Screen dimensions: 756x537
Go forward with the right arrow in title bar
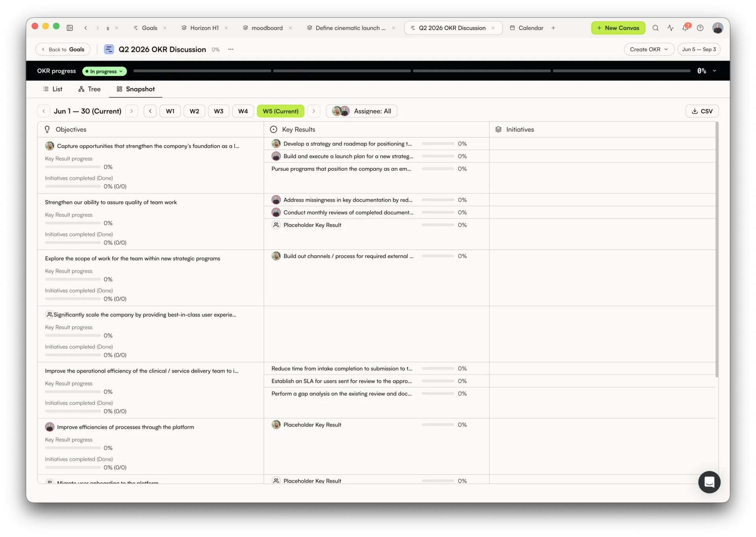(97, 28)
